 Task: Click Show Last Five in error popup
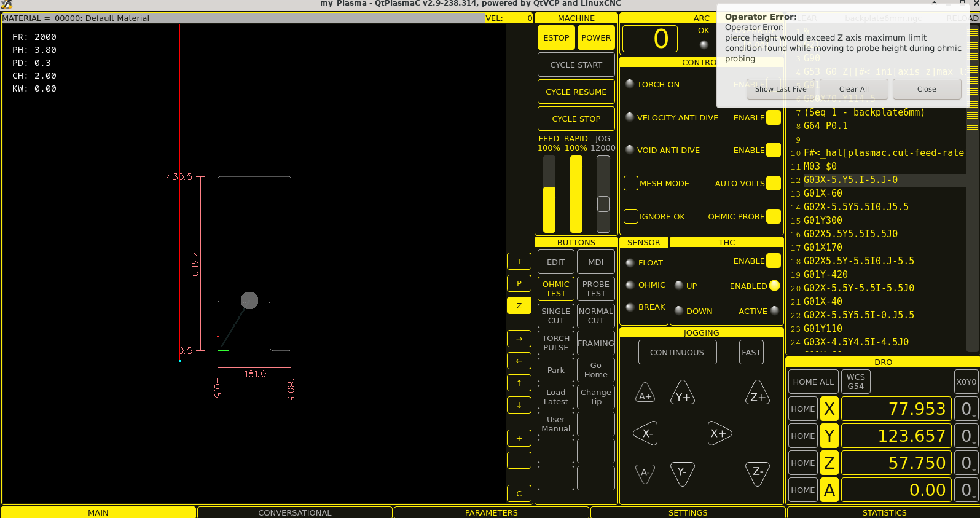780,89
